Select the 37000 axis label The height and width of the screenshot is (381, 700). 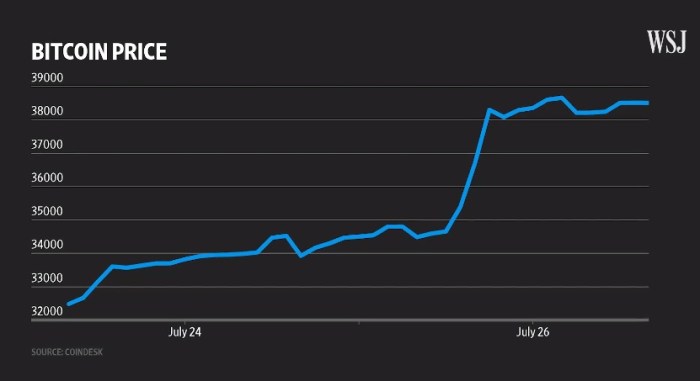[x=47, y=145]
